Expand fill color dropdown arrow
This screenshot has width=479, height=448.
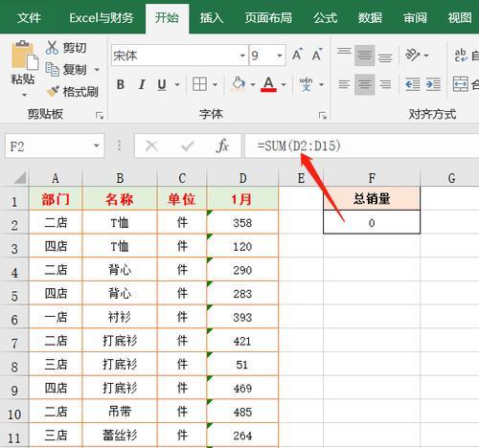[x=253, y=84]
